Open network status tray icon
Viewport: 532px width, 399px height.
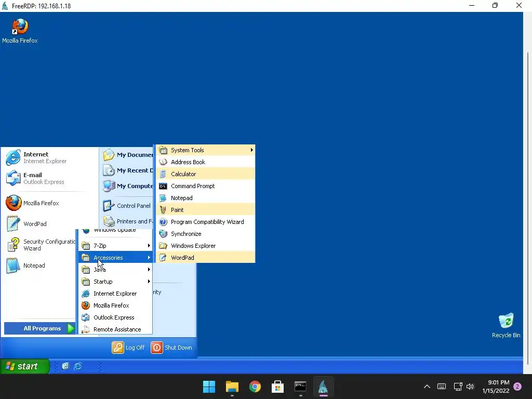458,387
